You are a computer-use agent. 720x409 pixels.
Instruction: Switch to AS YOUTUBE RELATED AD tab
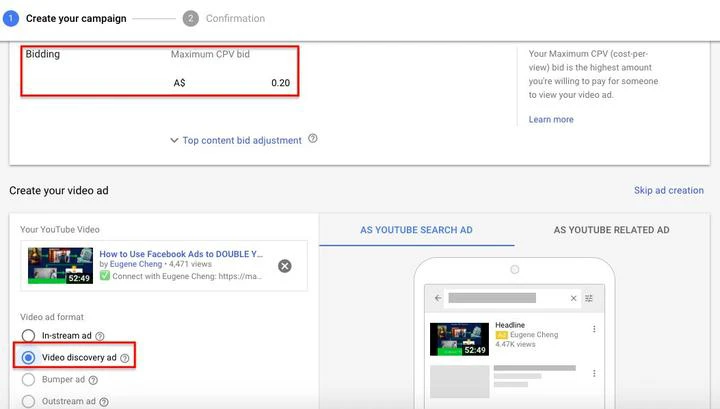[612, 230]
